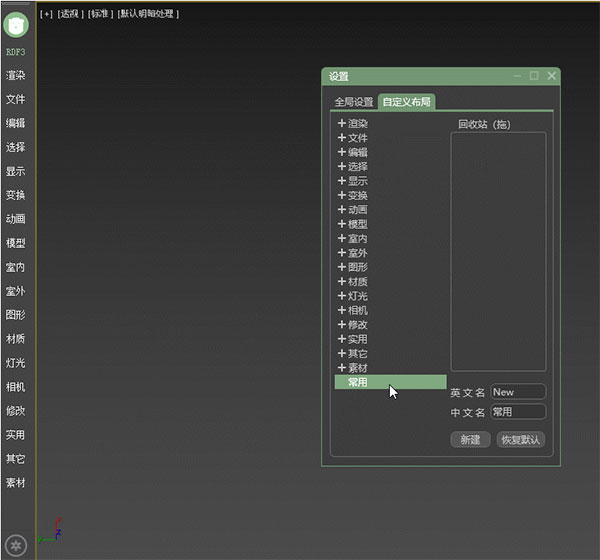
Task: Expand the 相机 tree node plus
Action: click(x=342, y=310)
